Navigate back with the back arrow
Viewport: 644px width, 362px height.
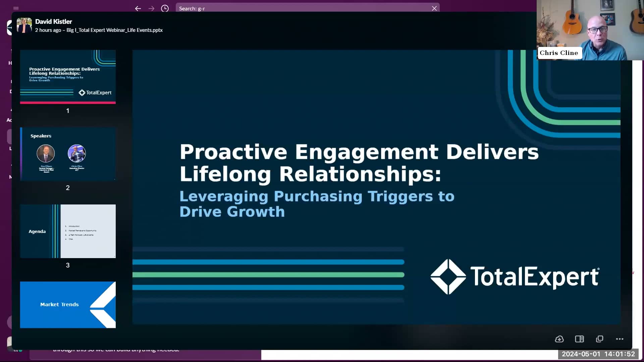pos(138,9)
